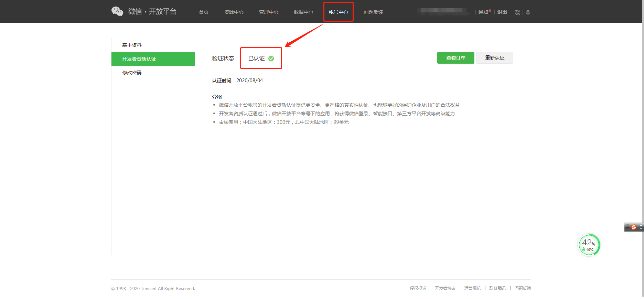Open 数据中心 navigation item

pyautogui.click(x=303, y=12)
